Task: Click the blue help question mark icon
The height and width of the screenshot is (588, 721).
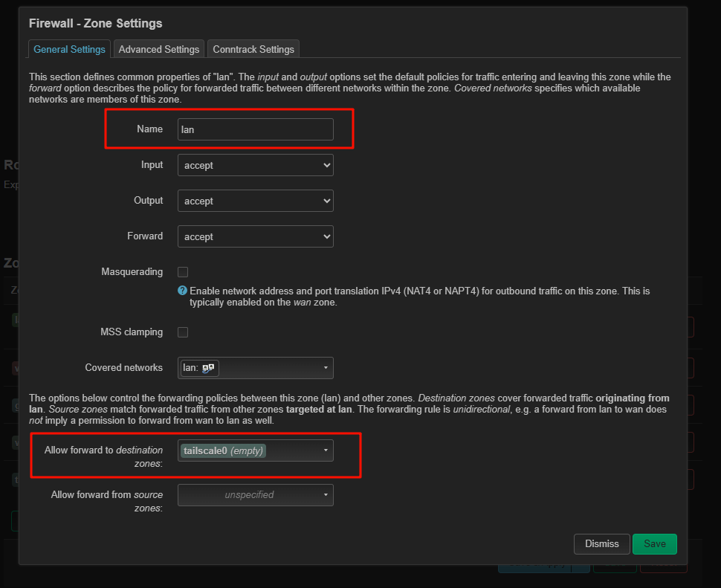Action: click(183, 291)
